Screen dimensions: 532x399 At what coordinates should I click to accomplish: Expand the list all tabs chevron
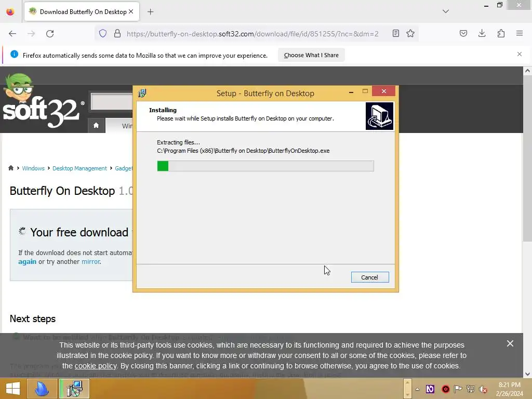(446, 11)
